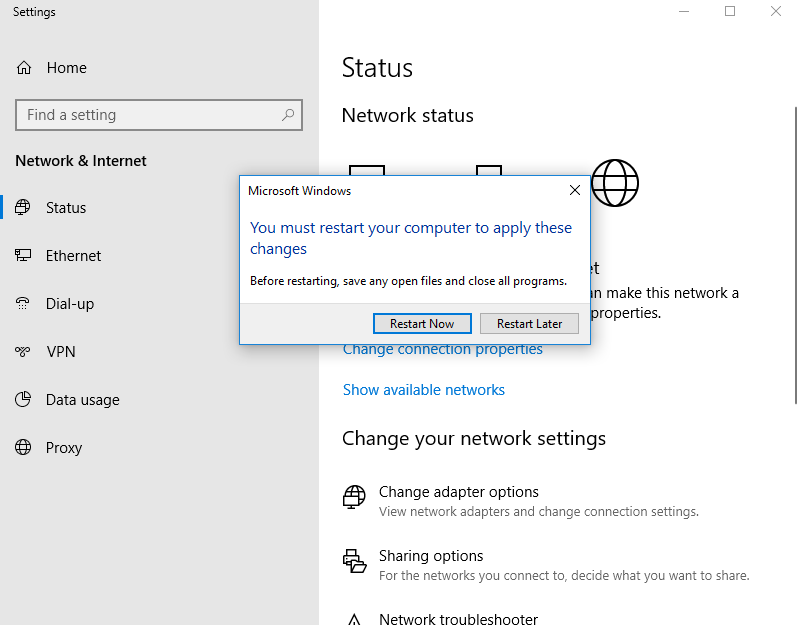Go to the VPN settings page
The image size is (797, 625).
(61, 352)
